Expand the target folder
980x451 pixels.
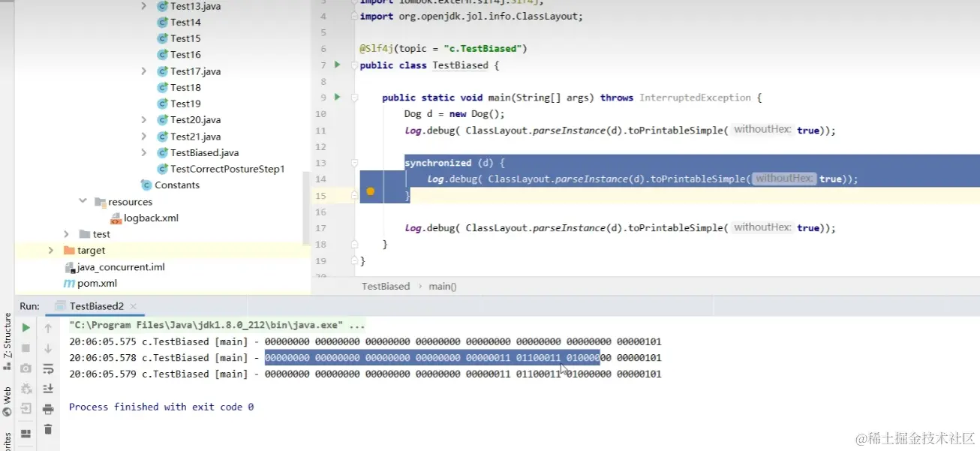50,251
